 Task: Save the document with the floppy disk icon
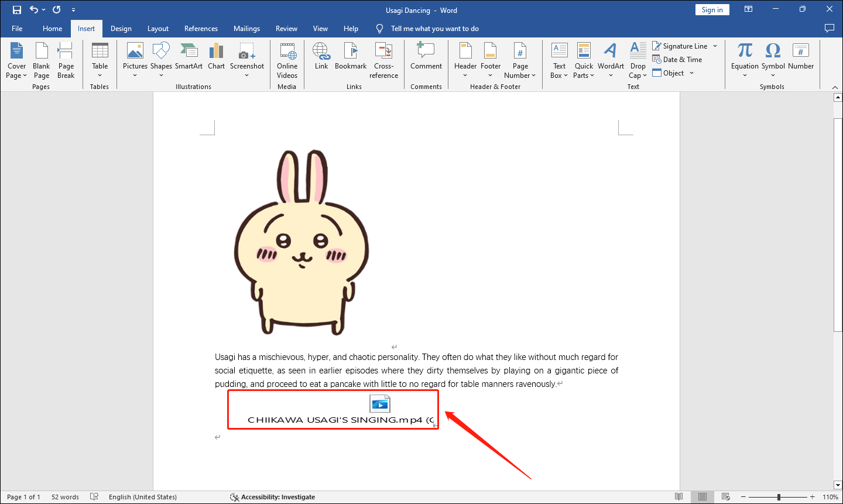point(17,10)
